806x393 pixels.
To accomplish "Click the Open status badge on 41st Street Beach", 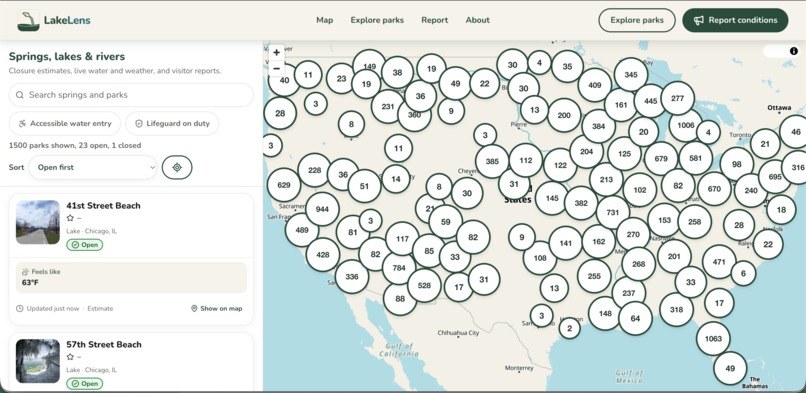I will [x=84, y=245].
